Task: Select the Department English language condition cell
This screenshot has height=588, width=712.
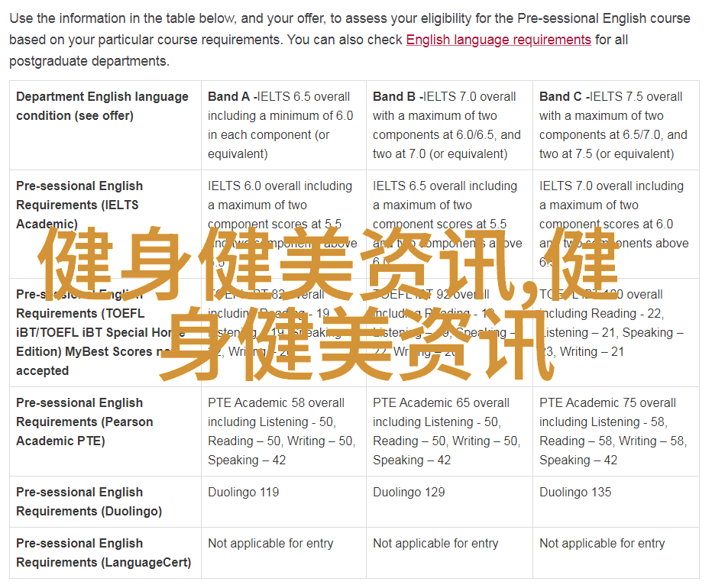Action: click(102, 106)
